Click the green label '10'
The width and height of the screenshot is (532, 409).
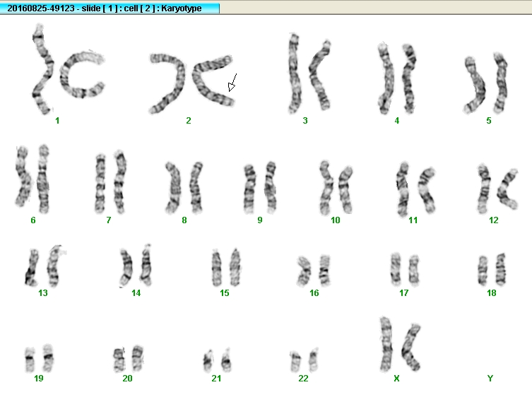pos(336,220)
